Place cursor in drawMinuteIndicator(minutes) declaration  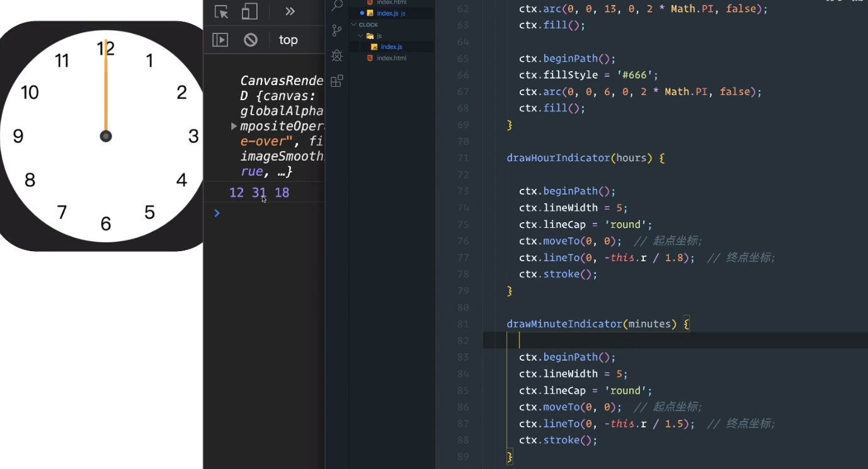[x=598, y=324]
